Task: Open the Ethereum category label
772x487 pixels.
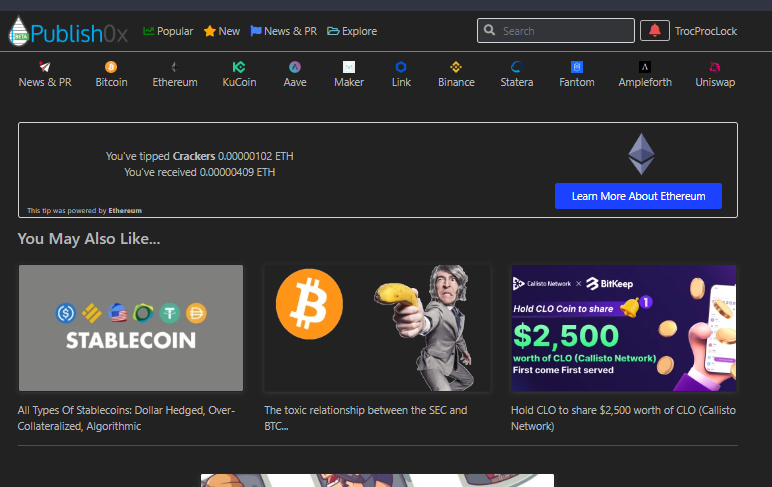Action: (175, 82)
